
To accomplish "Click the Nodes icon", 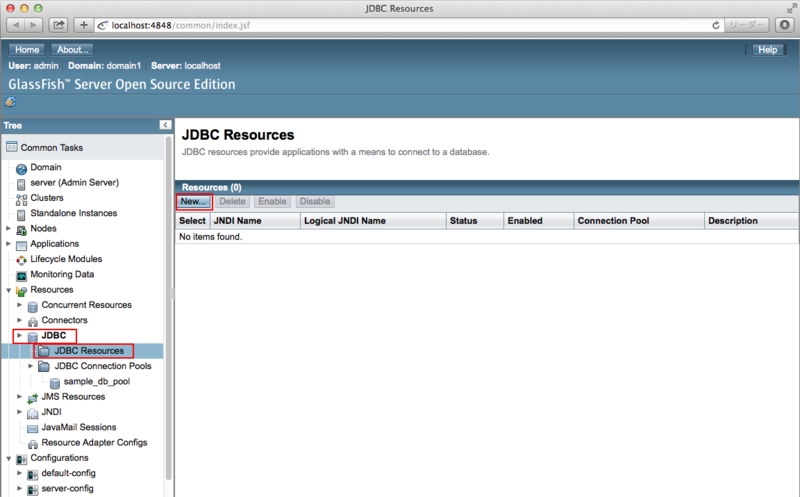I will (x=21, y=230).
